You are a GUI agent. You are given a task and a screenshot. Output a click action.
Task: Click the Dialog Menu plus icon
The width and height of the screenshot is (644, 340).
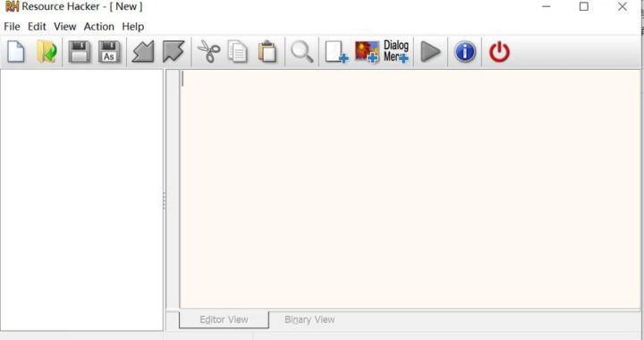396,52
